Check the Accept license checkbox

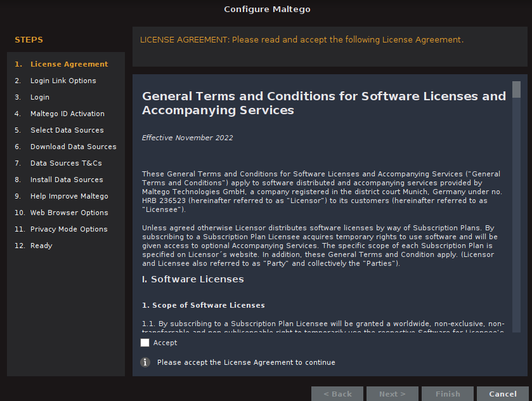click(145, 342)
